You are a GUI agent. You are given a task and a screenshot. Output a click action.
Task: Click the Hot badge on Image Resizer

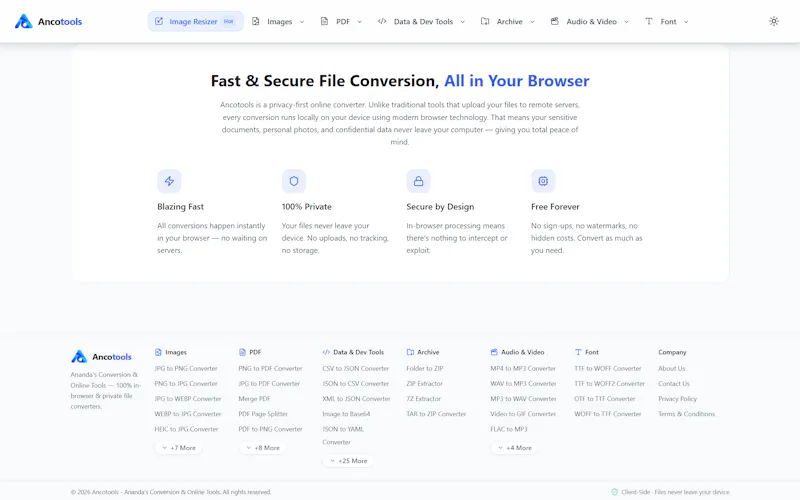point(229,21)
